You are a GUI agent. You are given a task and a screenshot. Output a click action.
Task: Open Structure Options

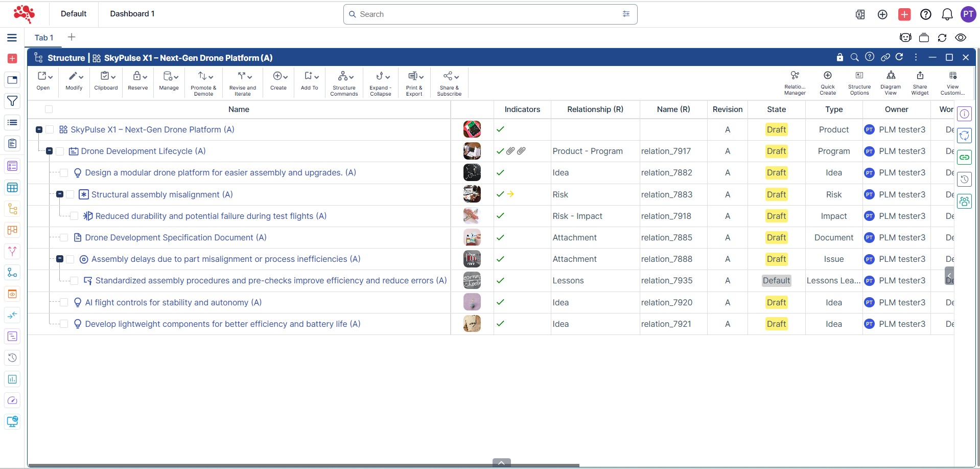pos(859,82)
